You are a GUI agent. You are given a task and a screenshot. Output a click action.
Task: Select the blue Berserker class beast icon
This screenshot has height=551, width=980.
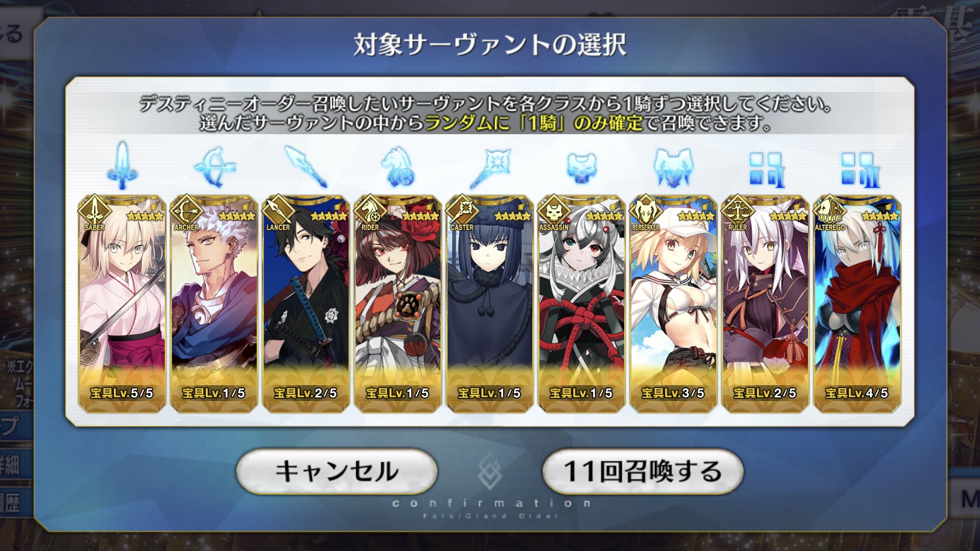click(x=673, y=167)
